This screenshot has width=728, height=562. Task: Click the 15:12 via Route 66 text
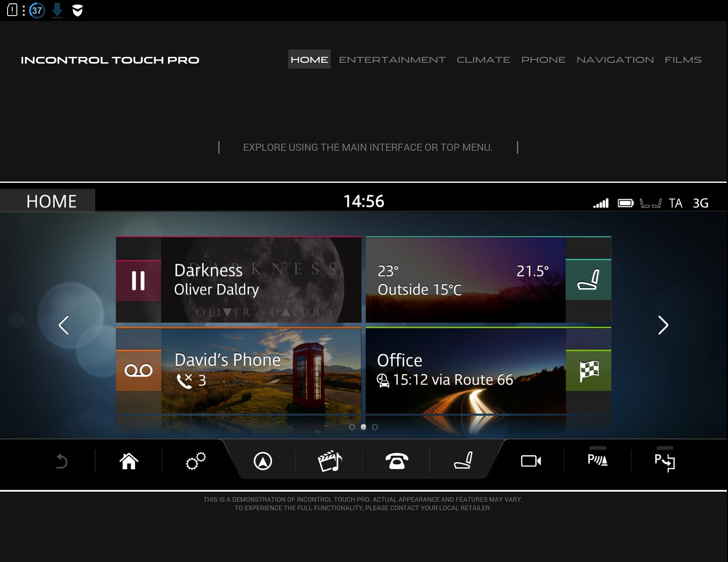coord(453,380)
